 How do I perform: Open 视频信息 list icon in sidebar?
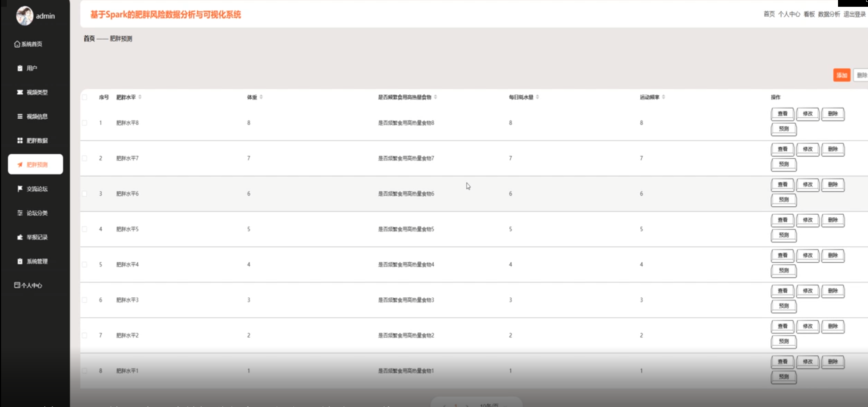20,116
